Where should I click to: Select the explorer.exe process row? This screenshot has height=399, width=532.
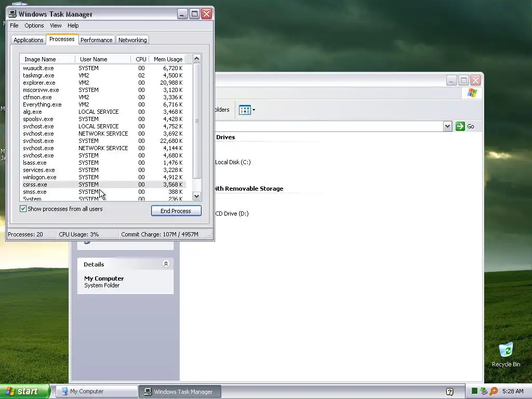103,83
